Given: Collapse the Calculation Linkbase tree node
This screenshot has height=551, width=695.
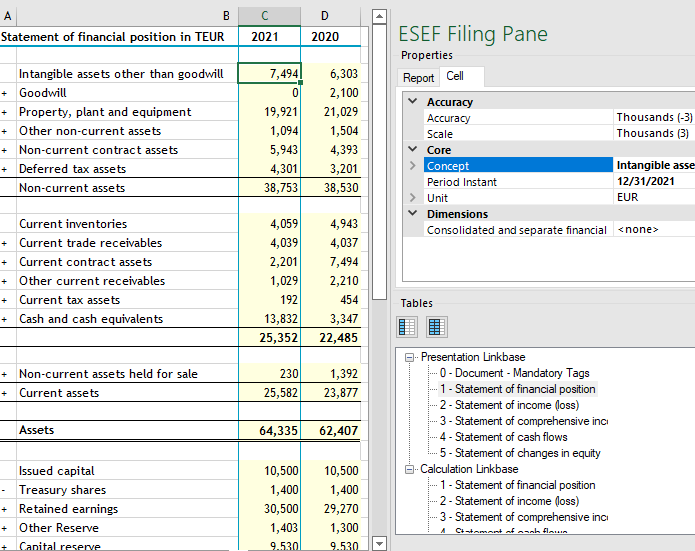Looking at the screenshot, I should coord(410,469).
